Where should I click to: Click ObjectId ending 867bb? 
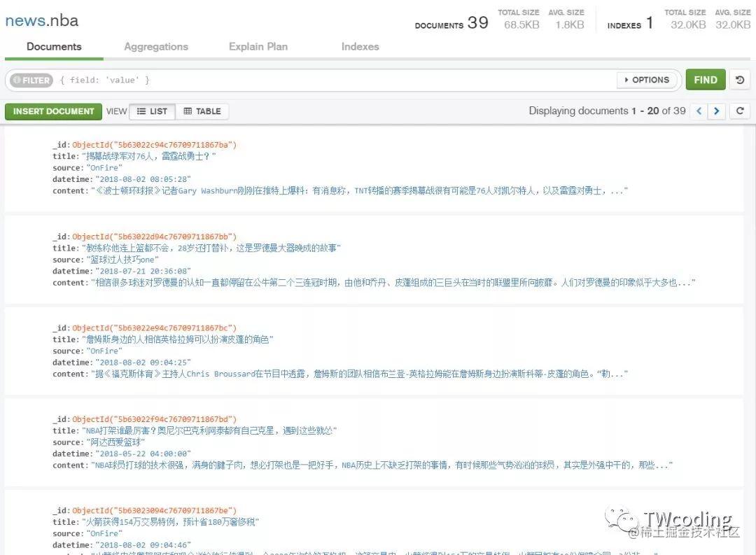pos(154,237)
